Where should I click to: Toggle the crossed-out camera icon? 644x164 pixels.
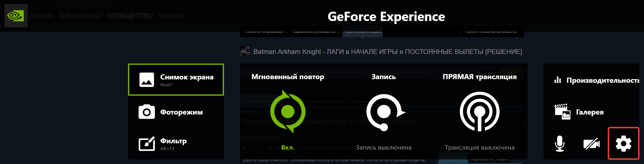click(592, 144)
